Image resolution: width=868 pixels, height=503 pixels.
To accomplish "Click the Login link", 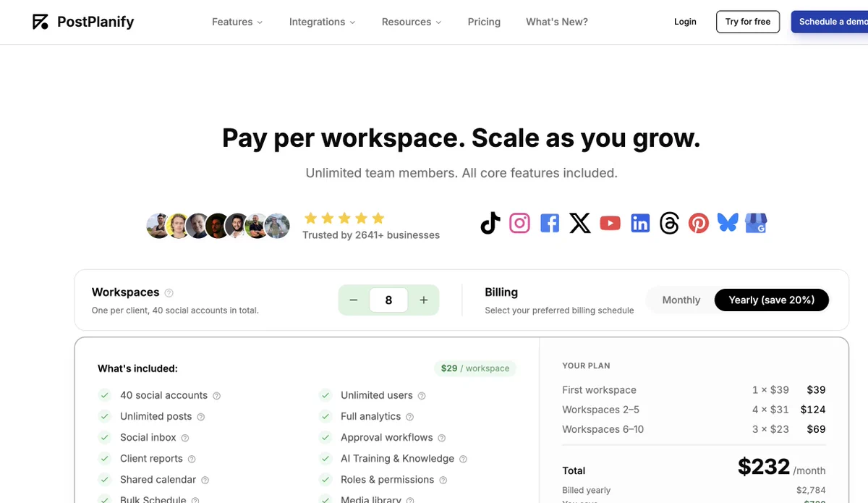I will coord(685,22).
